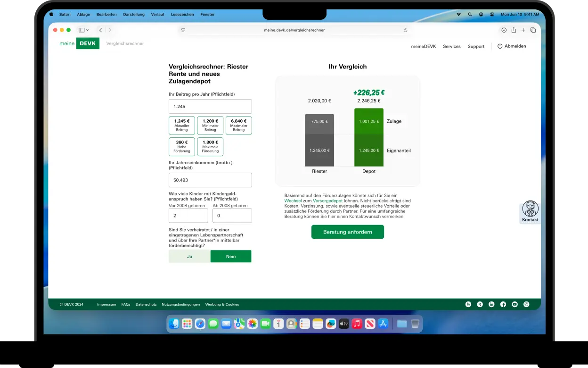Open the Nutzungsbedingungen footer link

pos(181,304)
